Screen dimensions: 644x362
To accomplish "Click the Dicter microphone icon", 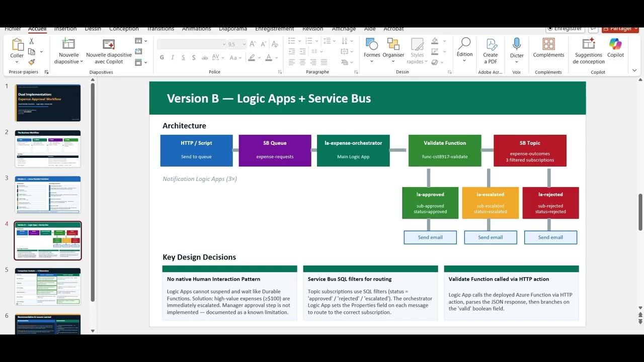I will pyautogui.click(x=517, y=44).
